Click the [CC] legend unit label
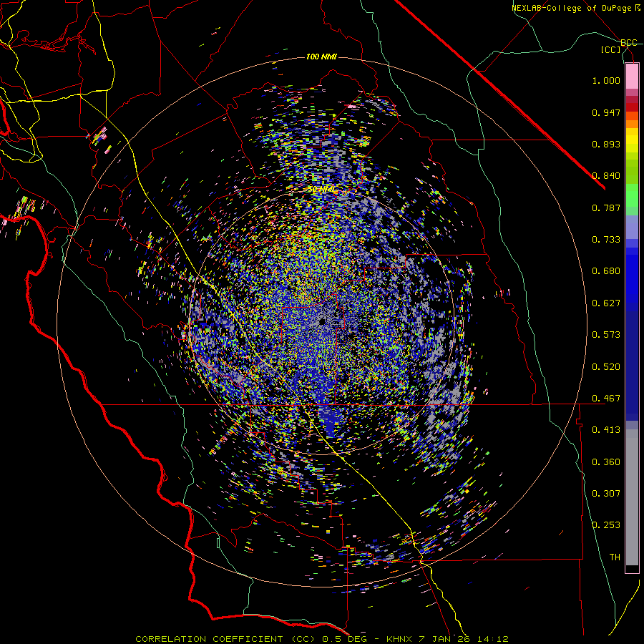The width and height of the screenshot is (644, 644). click(611, 49)
